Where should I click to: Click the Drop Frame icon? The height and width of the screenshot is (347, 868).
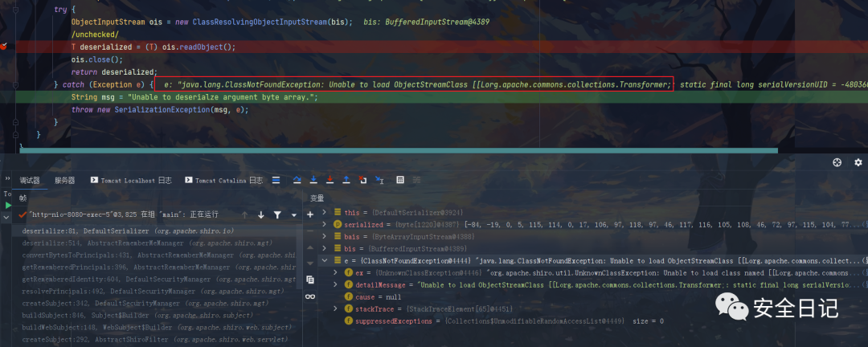(362, 181)
